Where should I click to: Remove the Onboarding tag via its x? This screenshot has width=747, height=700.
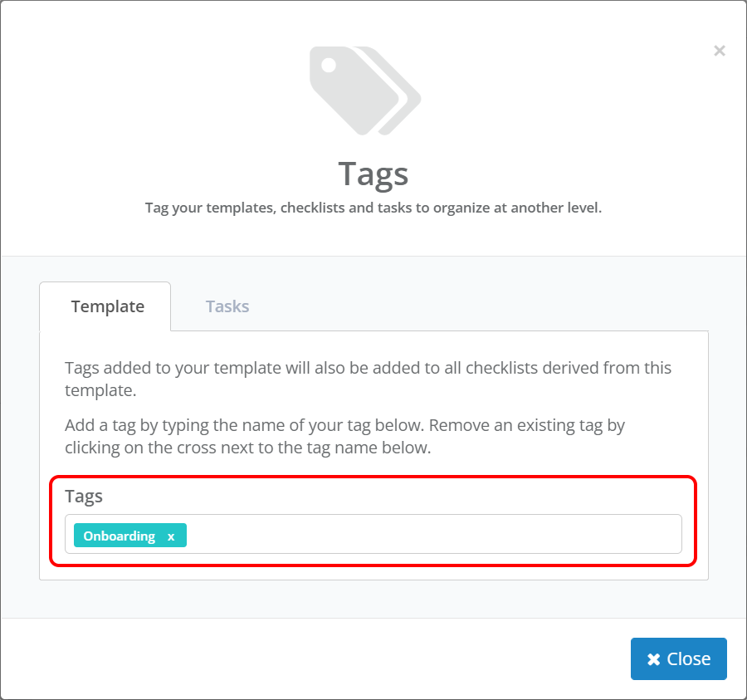click(171, 537)
